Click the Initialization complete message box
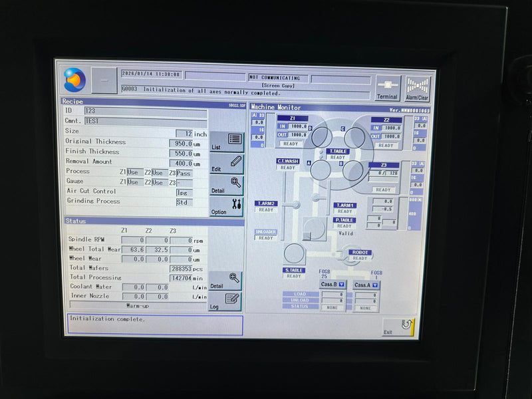Screen dimensions: 532x399 156,325
